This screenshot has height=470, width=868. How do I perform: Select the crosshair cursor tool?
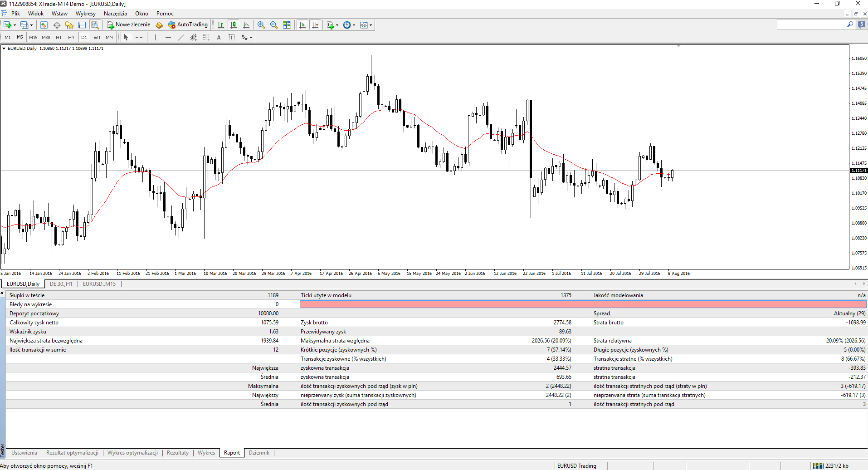tap(139, 37)
